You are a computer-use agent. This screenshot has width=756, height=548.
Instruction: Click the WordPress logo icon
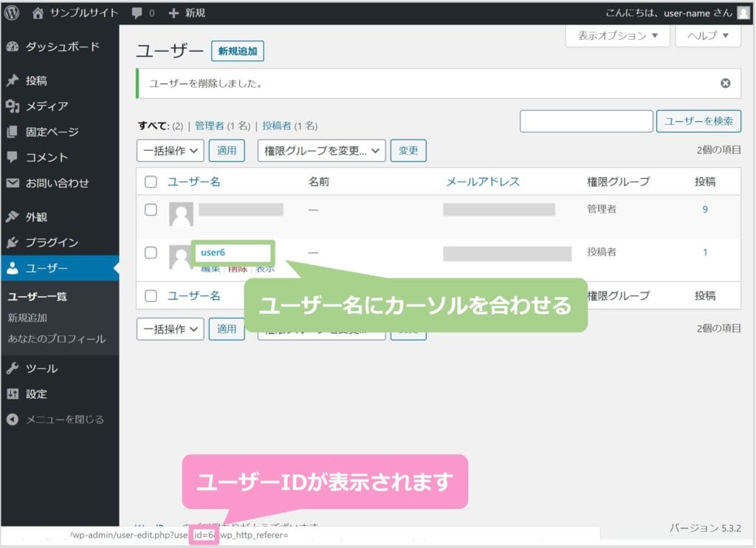tap(13, 13)
